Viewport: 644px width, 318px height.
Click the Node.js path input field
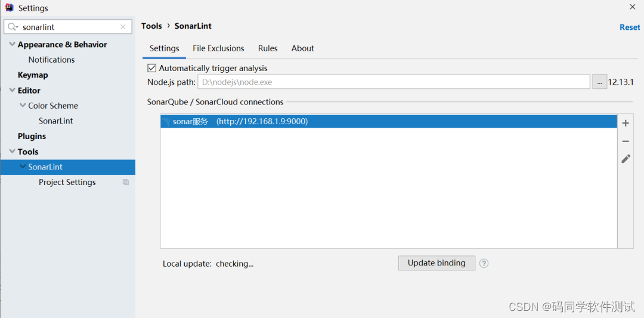(394, 82)
